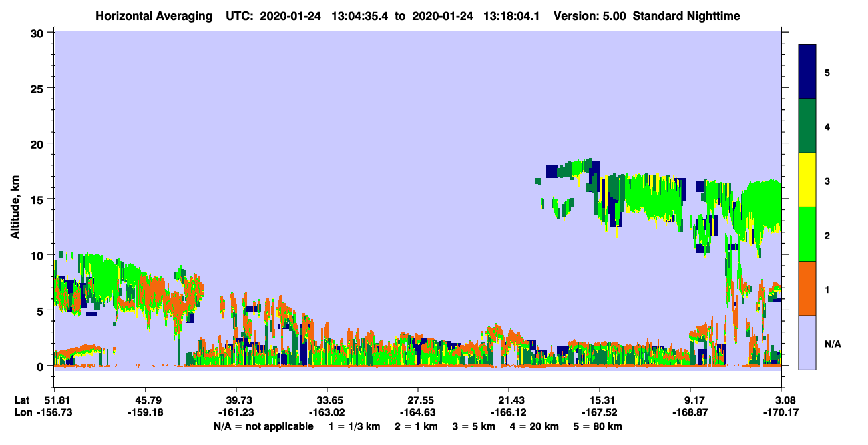Click the longitude value -159.18

145,412
